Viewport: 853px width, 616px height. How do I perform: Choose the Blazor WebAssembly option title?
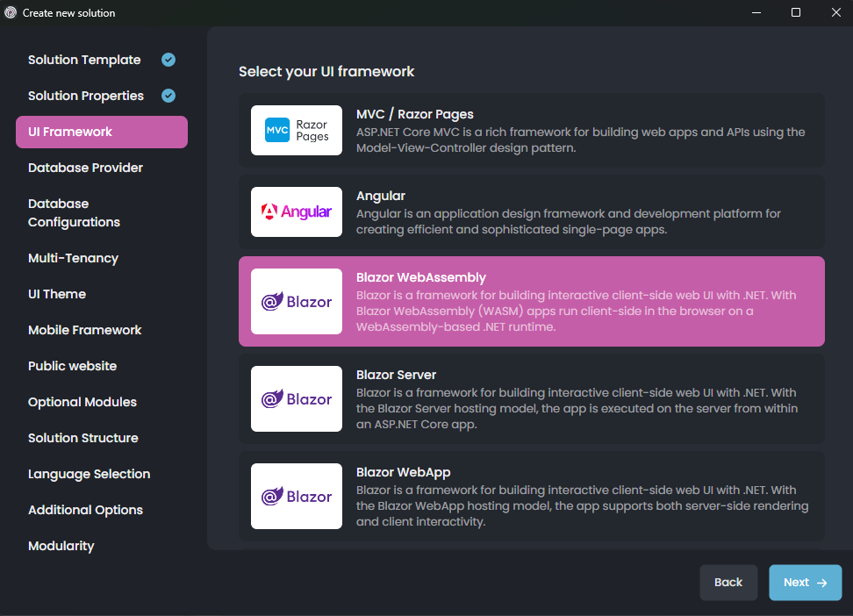[x=421, y=277]
